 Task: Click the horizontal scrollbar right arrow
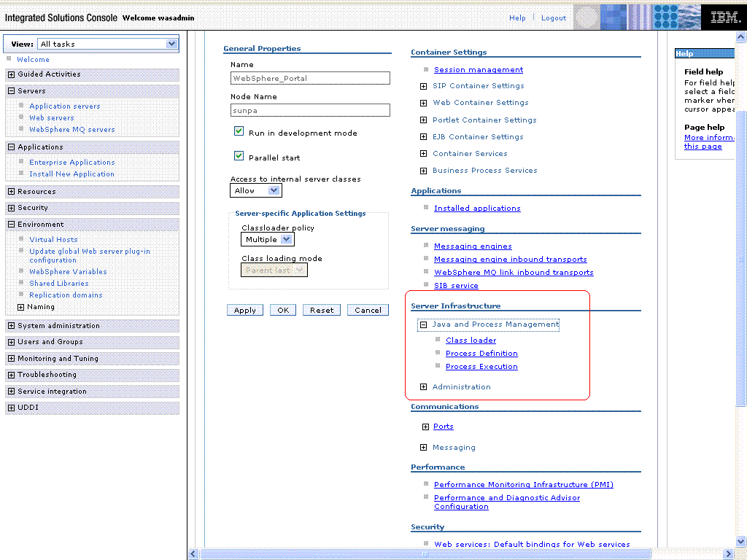coord(729,554)
